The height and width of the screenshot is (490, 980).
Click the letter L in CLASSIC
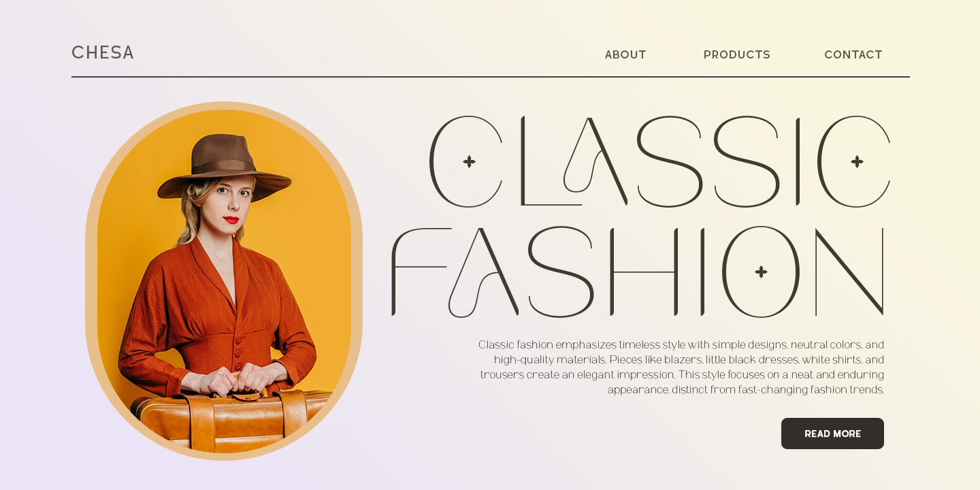click(551, 161)
